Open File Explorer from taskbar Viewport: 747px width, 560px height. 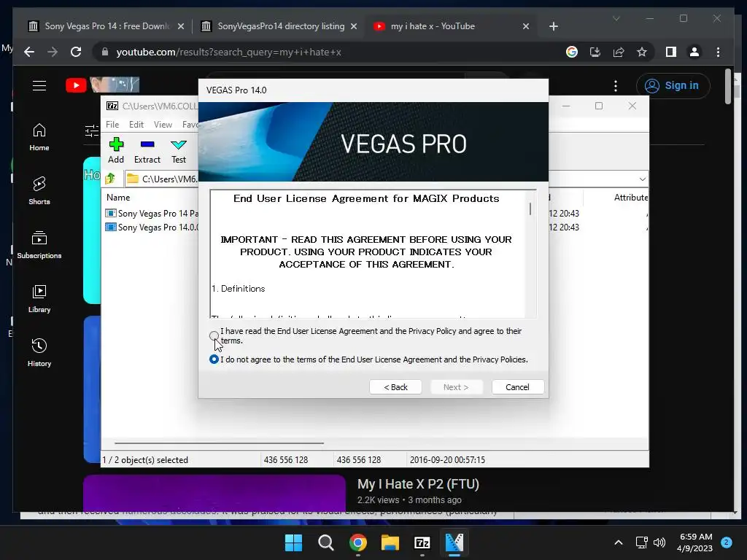(390, 542)
